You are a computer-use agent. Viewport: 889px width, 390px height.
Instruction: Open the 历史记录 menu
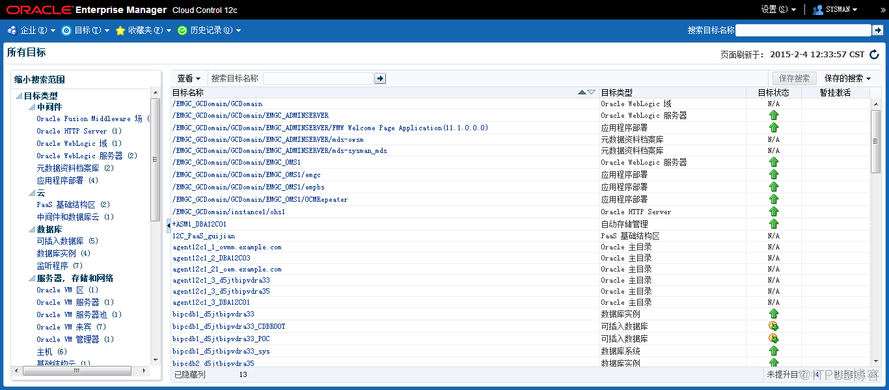tap(210, 31)
